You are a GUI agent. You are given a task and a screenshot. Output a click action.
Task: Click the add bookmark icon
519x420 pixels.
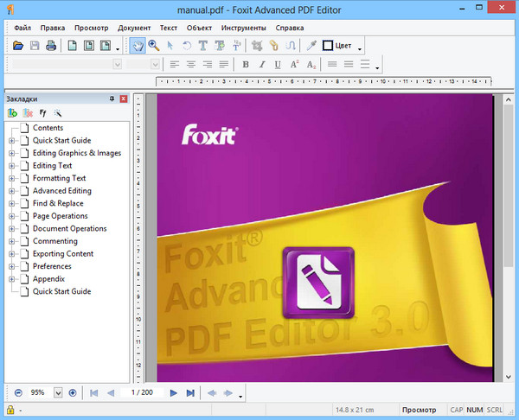[13, 113]
